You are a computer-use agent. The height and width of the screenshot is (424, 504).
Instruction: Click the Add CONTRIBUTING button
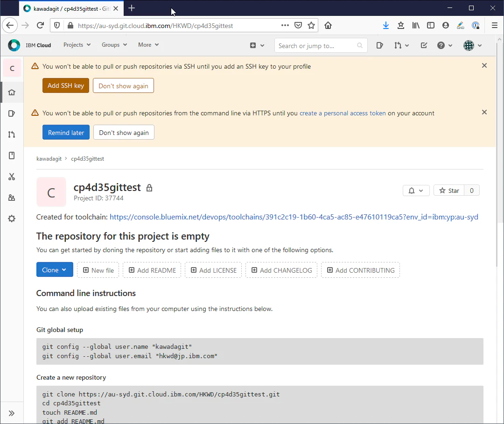pyautogui.click(x=360, y=270)
